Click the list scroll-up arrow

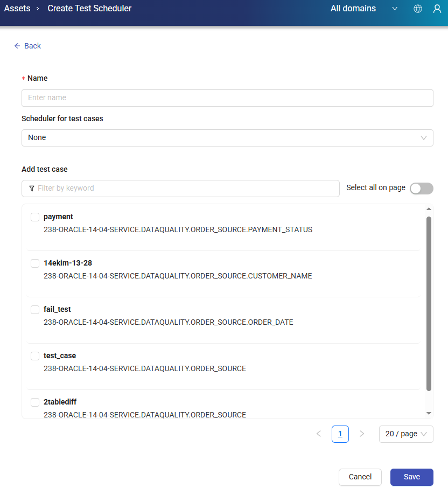[x=429, y=209]
